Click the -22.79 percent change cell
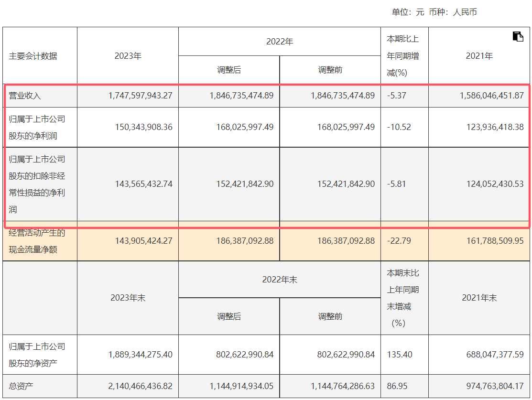 [x=399, y=241]
